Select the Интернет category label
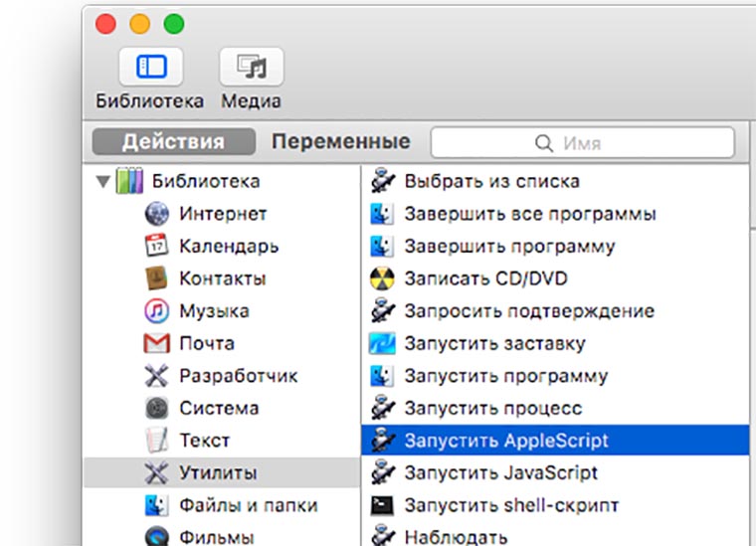The width and height of the screenshot is (756, 546). point(223,214)
